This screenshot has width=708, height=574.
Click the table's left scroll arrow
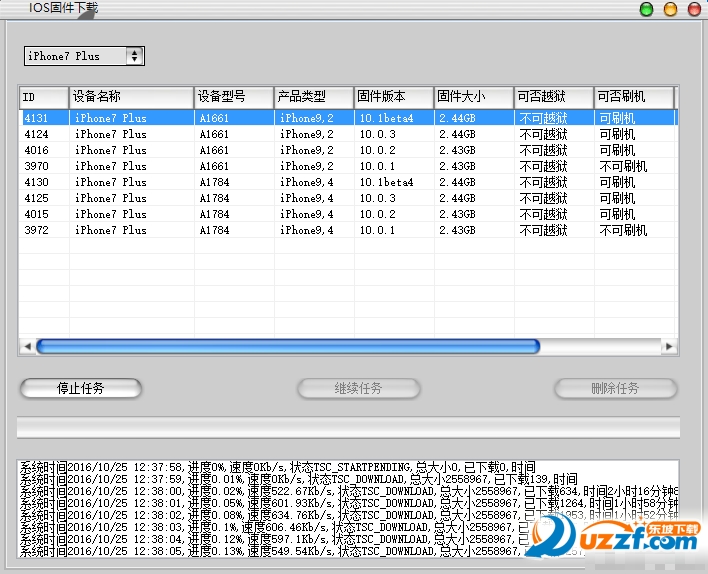[27, 346]
